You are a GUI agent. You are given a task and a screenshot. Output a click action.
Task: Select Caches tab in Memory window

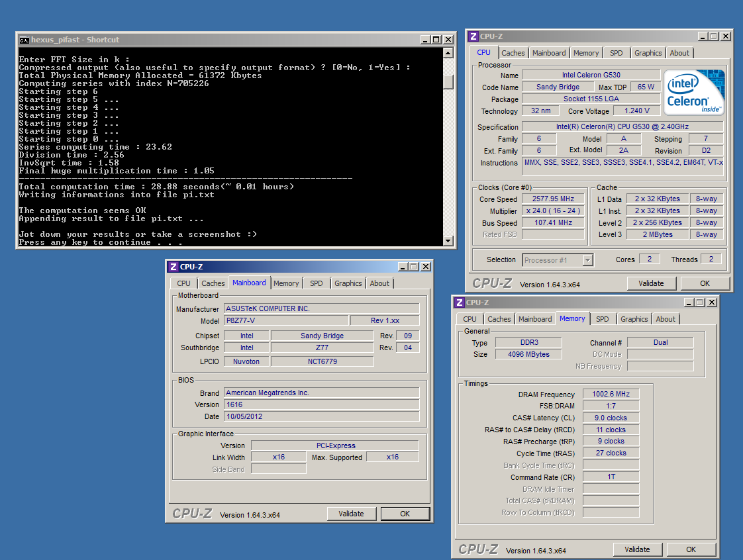click(499, 319)
